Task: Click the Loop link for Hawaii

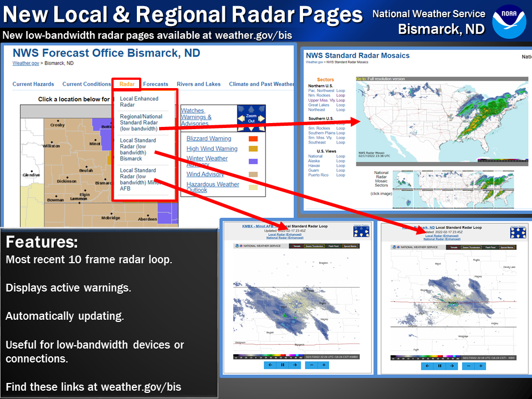Action: point(341,166)
